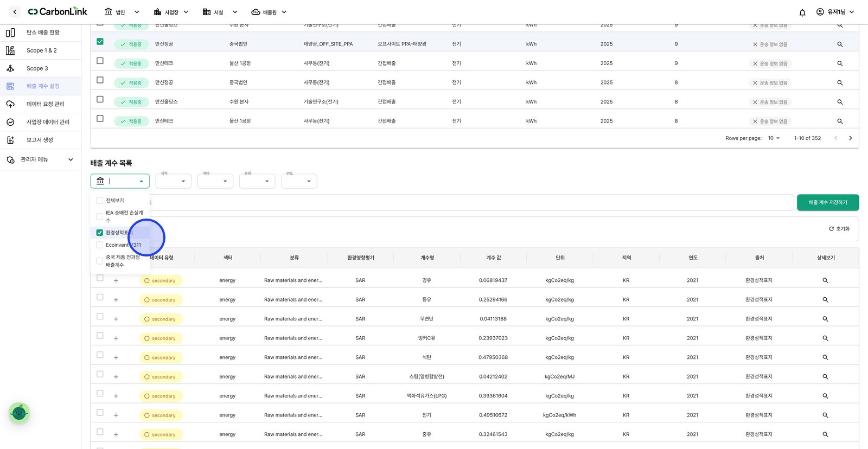Open the 사업장 top menu

click(171, 12)
